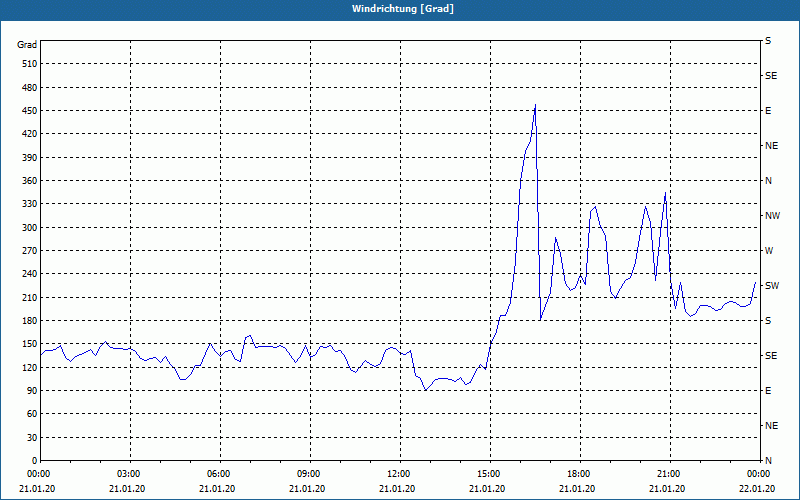Click the chart title Windrichtung [Grad]
The height and width of the screenshot is (500, 800).
(x=403, y=9)
